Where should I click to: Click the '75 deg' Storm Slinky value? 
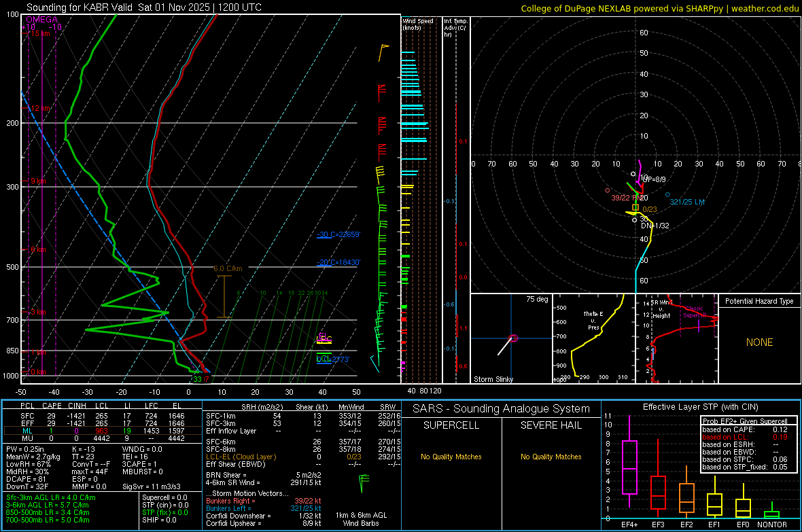tap(537, 299)
